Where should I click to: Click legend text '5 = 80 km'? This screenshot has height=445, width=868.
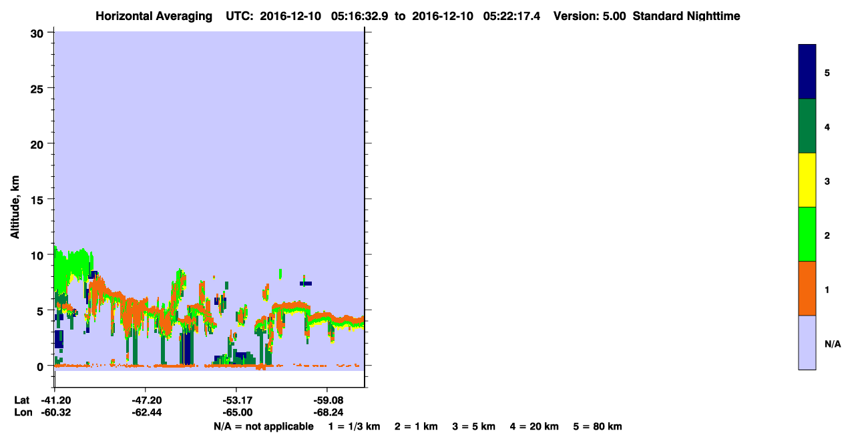[598, 426]
